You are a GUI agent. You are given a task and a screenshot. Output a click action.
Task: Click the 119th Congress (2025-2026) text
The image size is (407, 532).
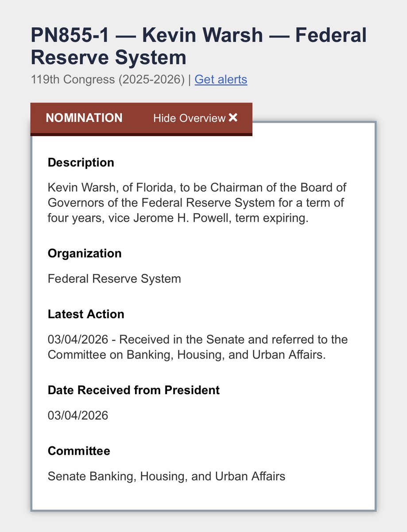click(x=108, y=80)
